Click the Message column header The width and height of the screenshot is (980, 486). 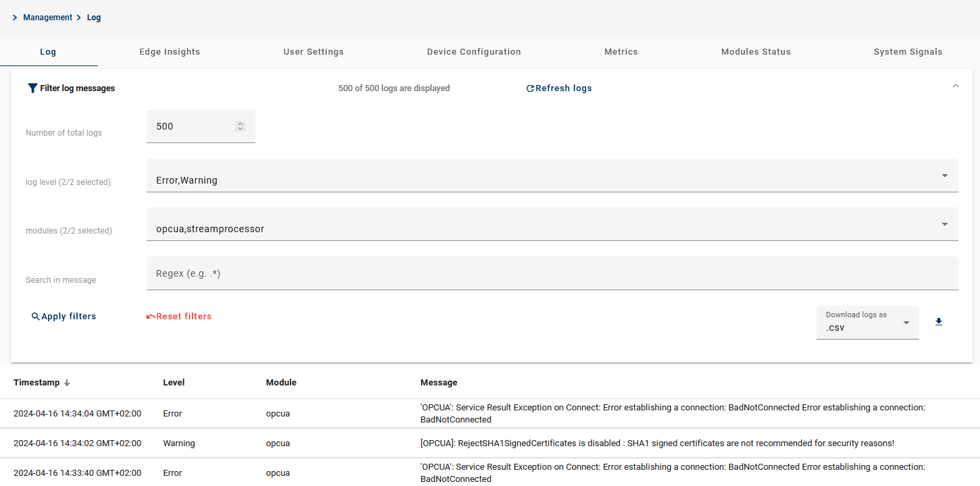pos(438,383)
